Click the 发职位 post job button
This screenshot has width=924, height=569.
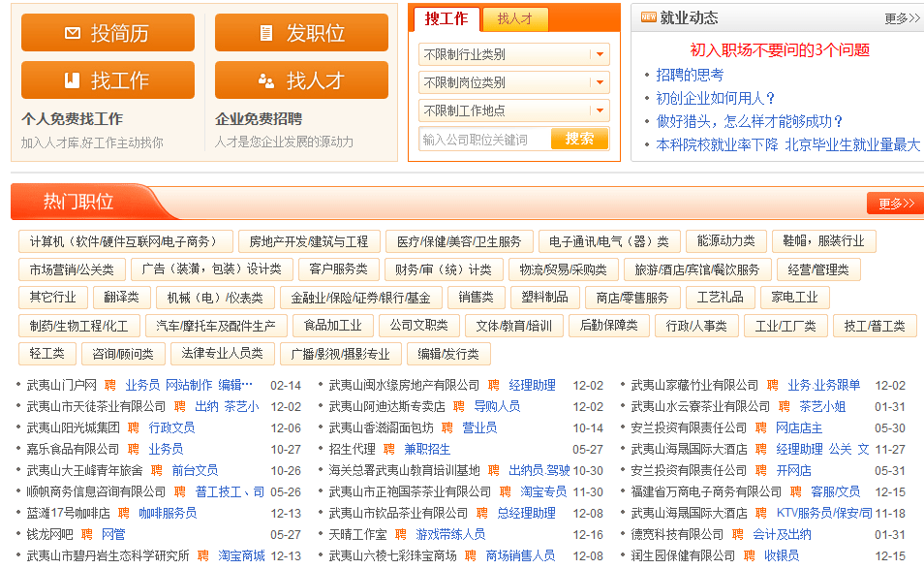tap(301, 32)
